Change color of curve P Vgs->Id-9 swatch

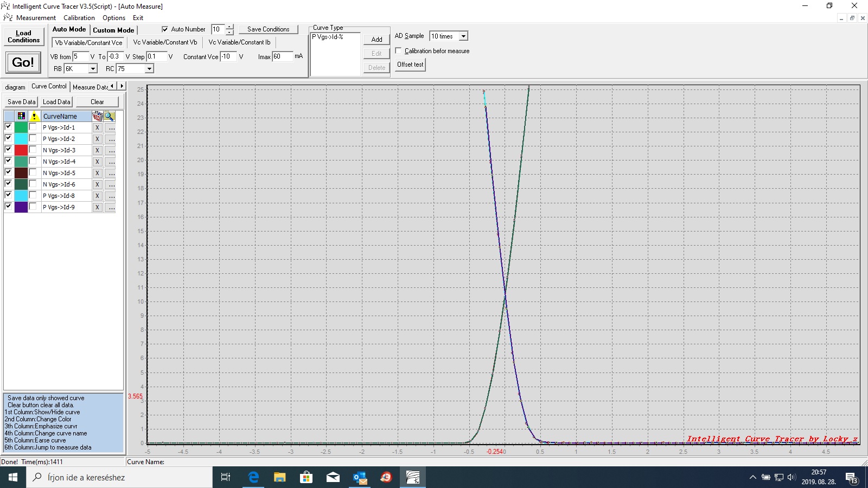pos(21,207)
